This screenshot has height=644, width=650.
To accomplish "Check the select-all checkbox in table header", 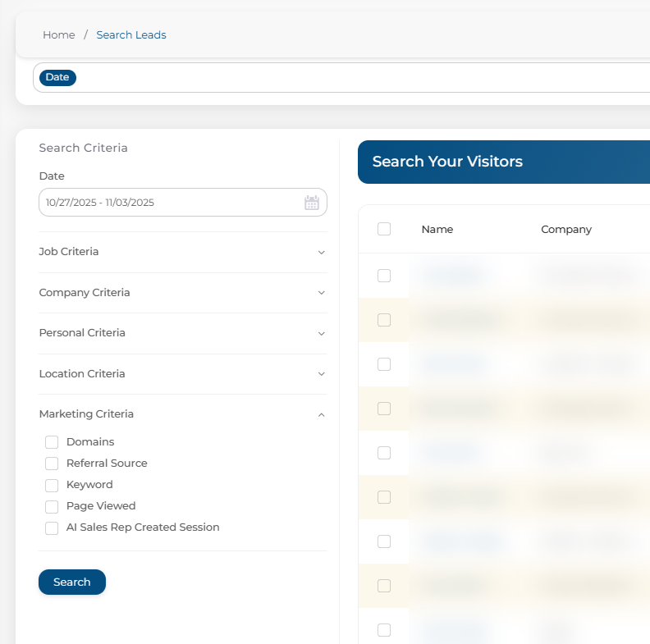I will (x=384, y=230).
